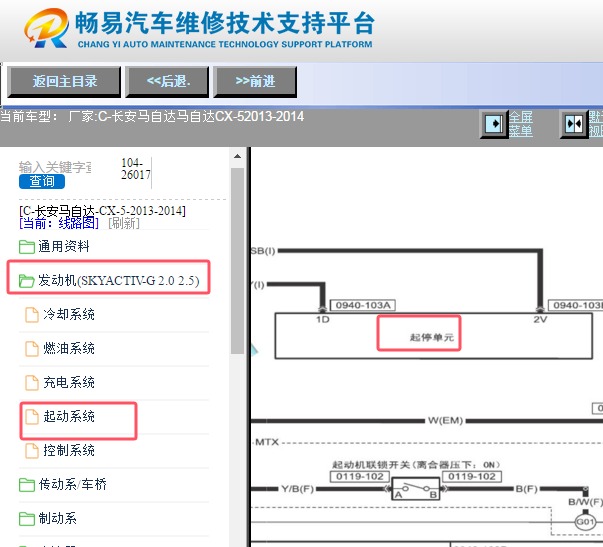Screen dimensions: 603x547
Task: Click the 104-26017 number text
Action: click(135, 168)
